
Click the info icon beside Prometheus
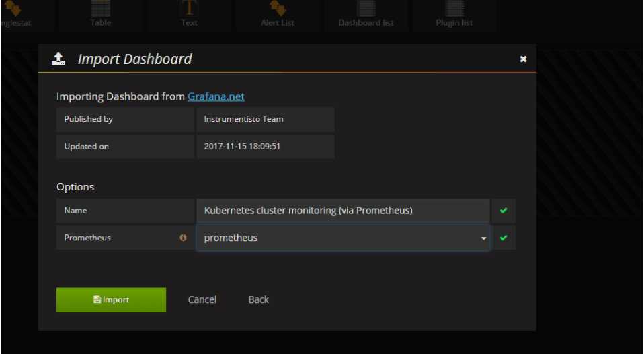(x=183, y=238)
